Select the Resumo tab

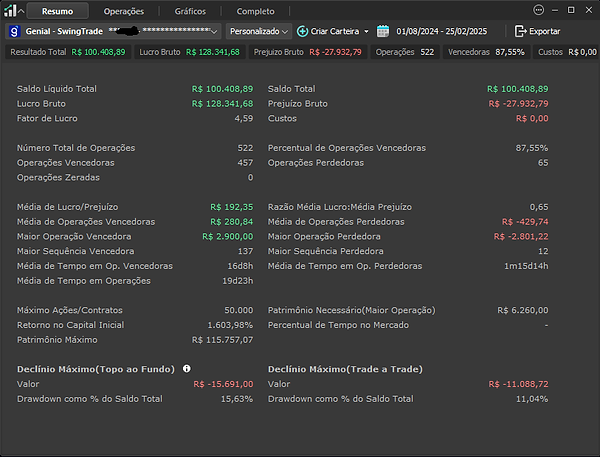pos(57,11)
